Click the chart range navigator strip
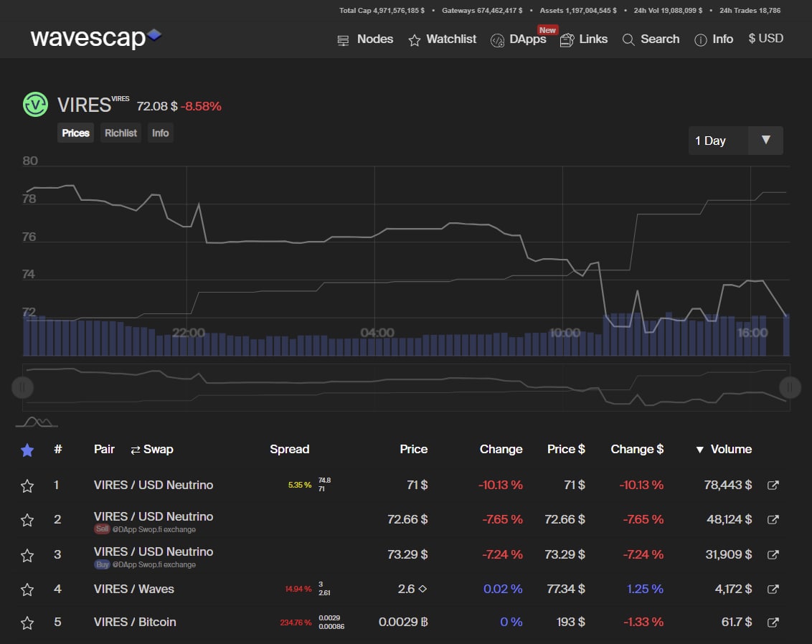812x644 pixels. [406, 387]
